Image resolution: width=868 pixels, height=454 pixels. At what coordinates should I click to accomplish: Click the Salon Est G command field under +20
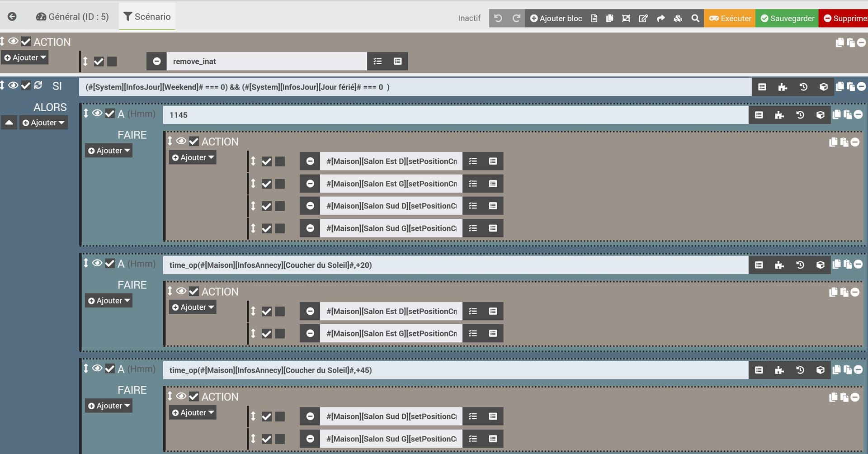[x=391, y=333]
